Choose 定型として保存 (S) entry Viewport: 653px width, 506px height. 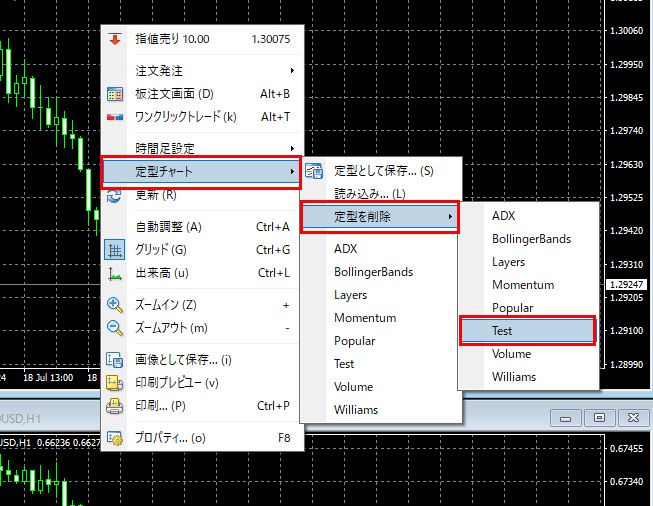pyautogui.click(x=381, y=171)
